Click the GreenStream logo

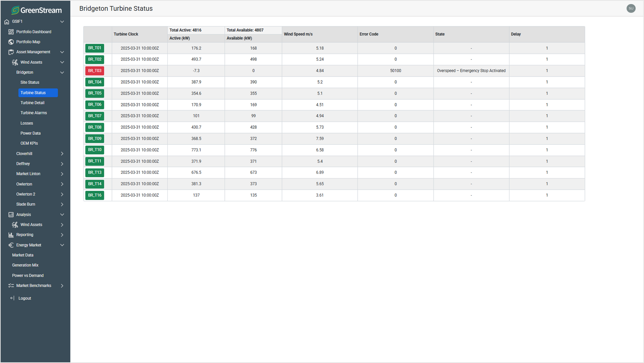36,10
